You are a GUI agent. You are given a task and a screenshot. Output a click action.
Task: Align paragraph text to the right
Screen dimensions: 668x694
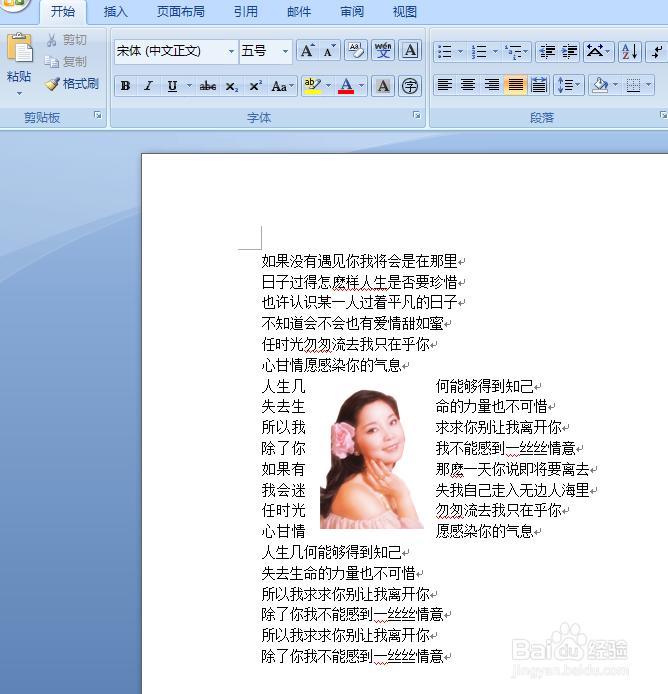492,85
